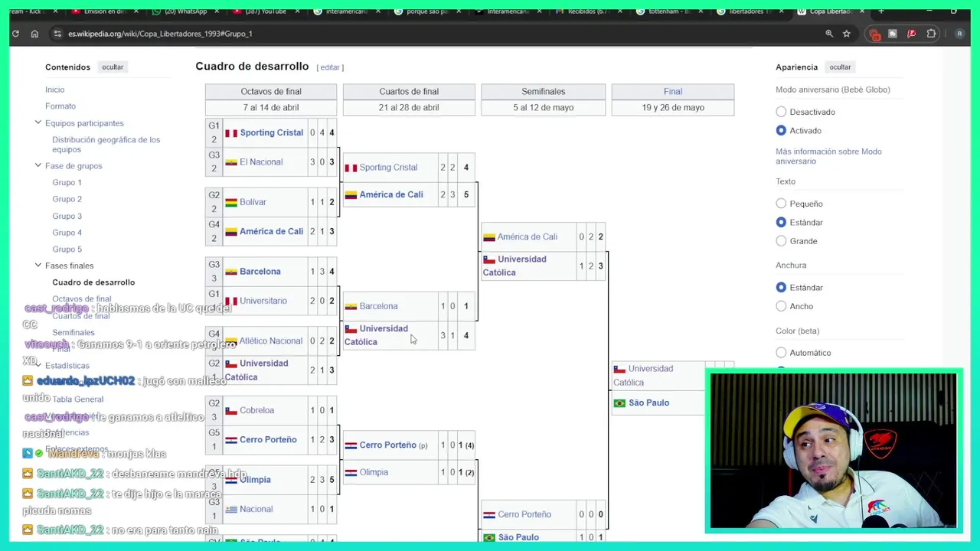Viewport: 980px width, 551px height.
Task: Click Ecuador flag beside El Nacional
Action: point(230,162)
